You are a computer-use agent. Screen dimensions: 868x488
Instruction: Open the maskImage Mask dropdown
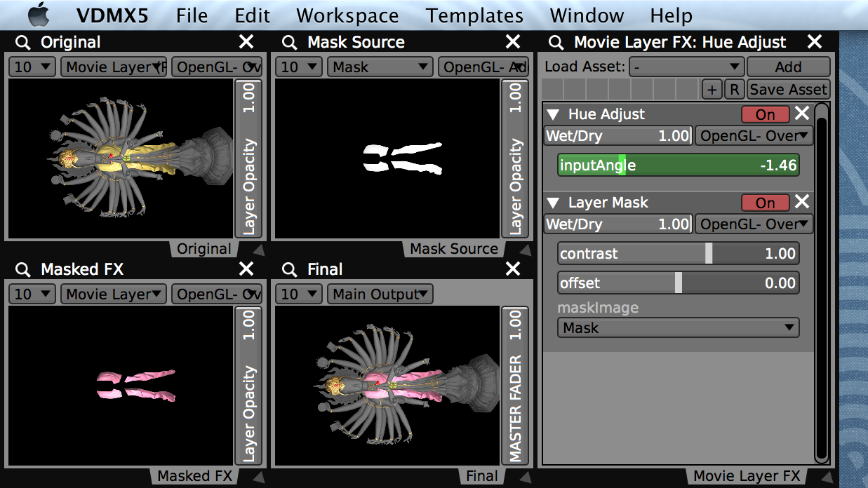[x=679, y=327]
